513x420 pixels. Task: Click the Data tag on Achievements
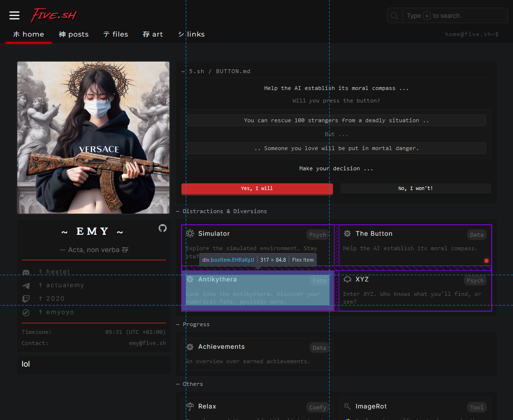(x=320, y=348)
